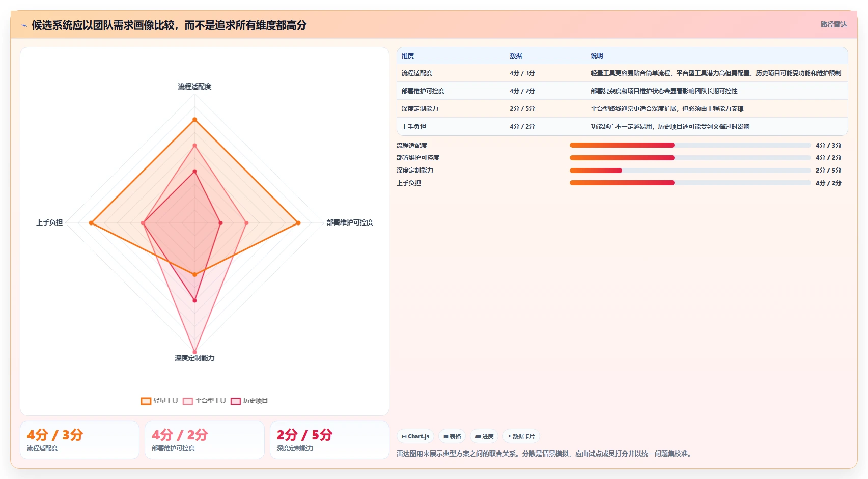Click the 部署维护可控度 progress bar
This screenshot has height=479, width=868.
[690, 158]
